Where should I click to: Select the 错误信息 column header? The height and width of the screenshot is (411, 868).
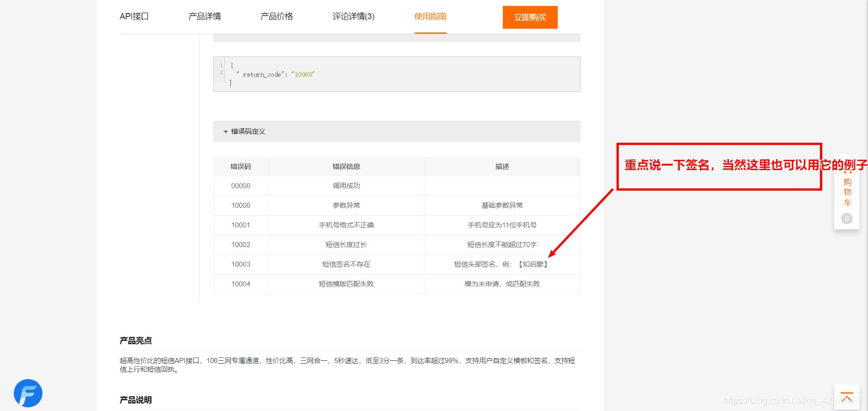(x=346, y=167)
